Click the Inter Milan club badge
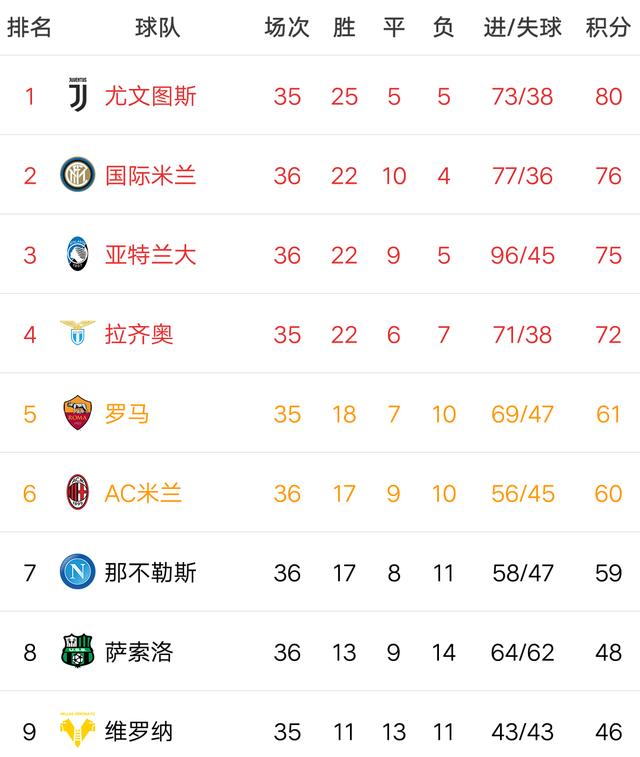 [x=77, y=175]
